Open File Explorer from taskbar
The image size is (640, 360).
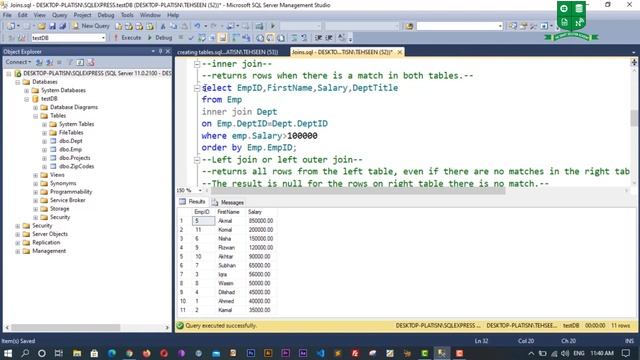tap(77, 353)
